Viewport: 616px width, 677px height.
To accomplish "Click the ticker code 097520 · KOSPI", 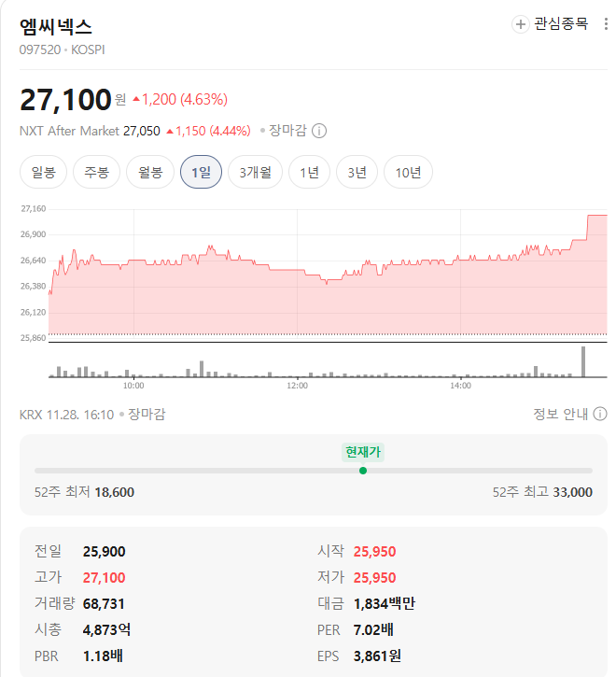I will pyautogui.click(x=63, y=50).
